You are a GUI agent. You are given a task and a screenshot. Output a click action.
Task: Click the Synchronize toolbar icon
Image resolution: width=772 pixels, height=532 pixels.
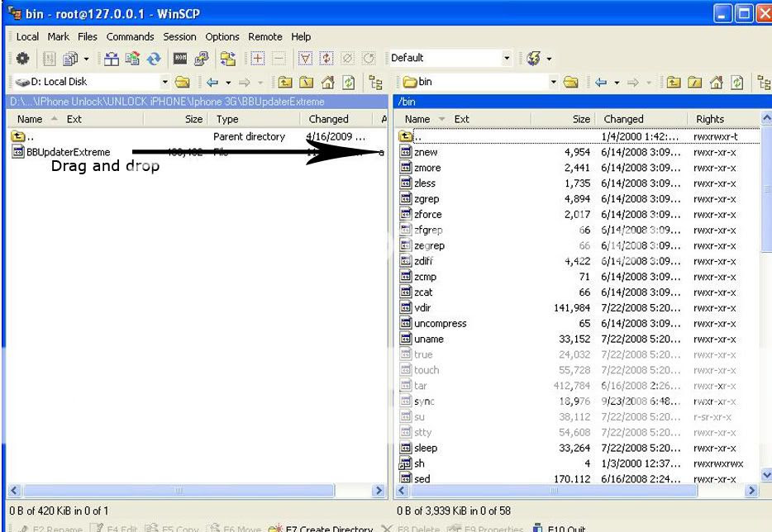[x=132, y=59]
